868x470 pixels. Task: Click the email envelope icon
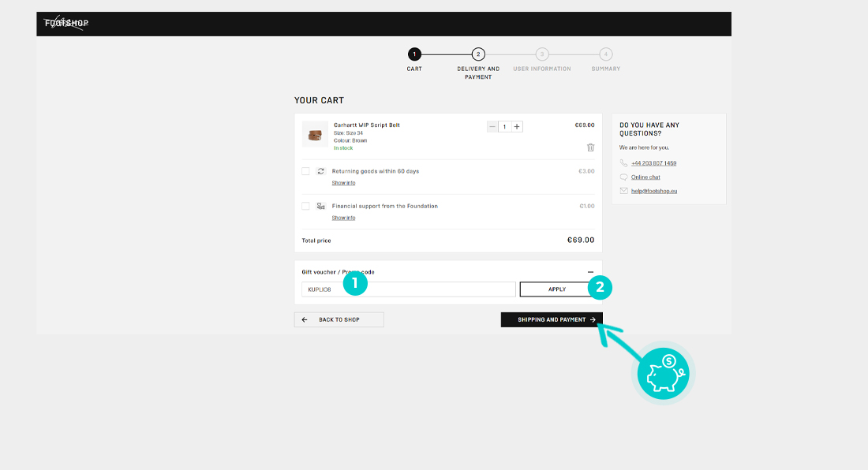click(x=623, y=191)
